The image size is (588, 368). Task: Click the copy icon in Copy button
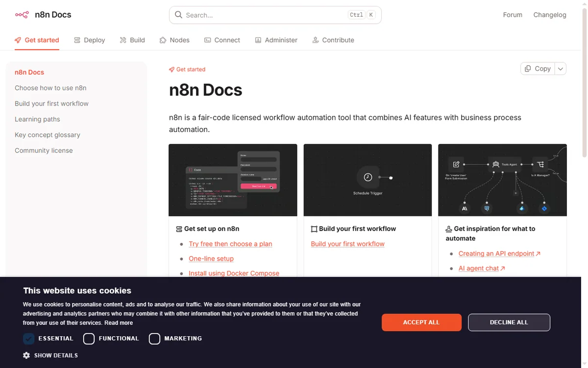528,69
